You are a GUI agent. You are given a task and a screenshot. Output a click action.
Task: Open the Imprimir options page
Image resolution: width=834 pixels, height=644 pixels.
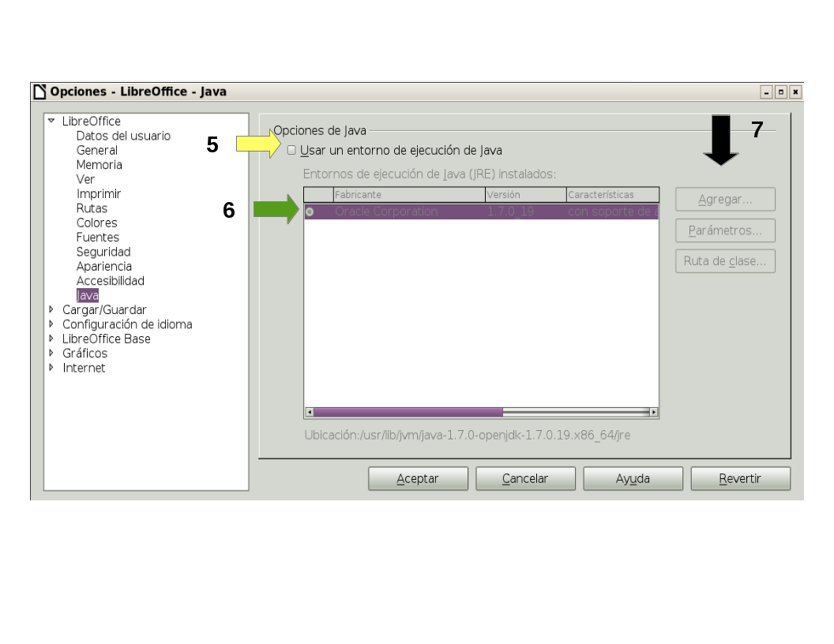(x=99, y=194)
